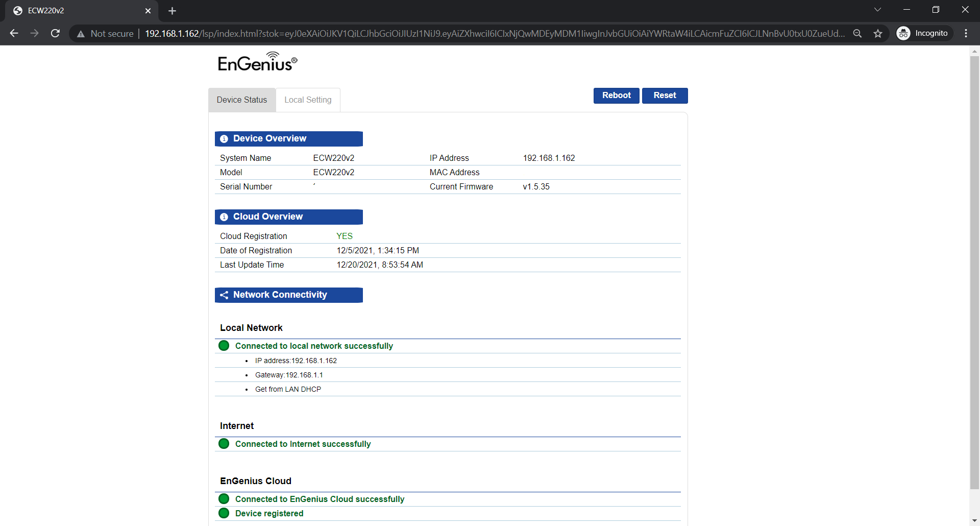Click the scrollbar down arrow
This screenshot has width=980, height=526.
[974, 520]
